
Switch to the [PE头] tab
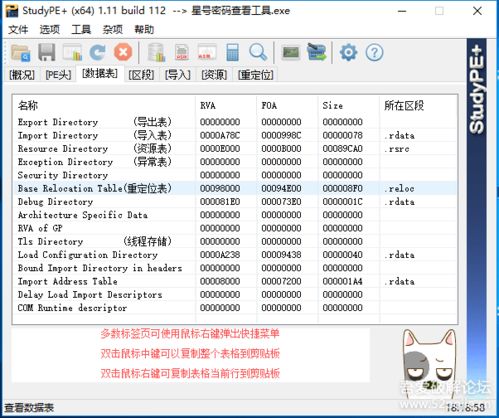[58, 75]
